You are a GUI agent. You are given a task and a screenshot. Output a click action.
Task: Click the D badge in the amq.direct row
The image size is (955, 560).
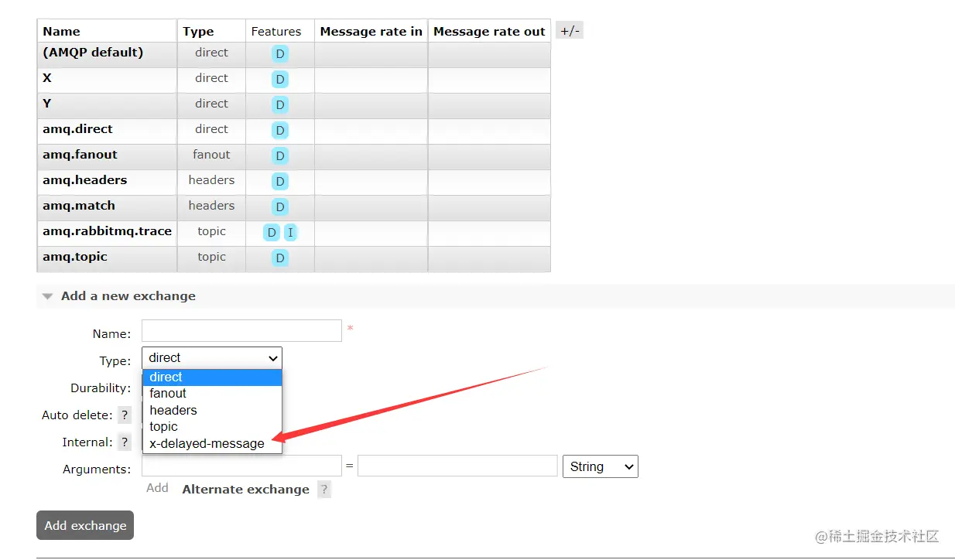[280, 130]
